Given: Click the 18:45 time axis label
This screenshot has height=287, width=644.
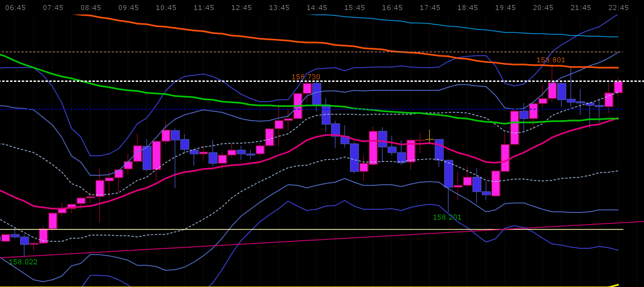Looking at the screenshot, I should tap(467, 8).
